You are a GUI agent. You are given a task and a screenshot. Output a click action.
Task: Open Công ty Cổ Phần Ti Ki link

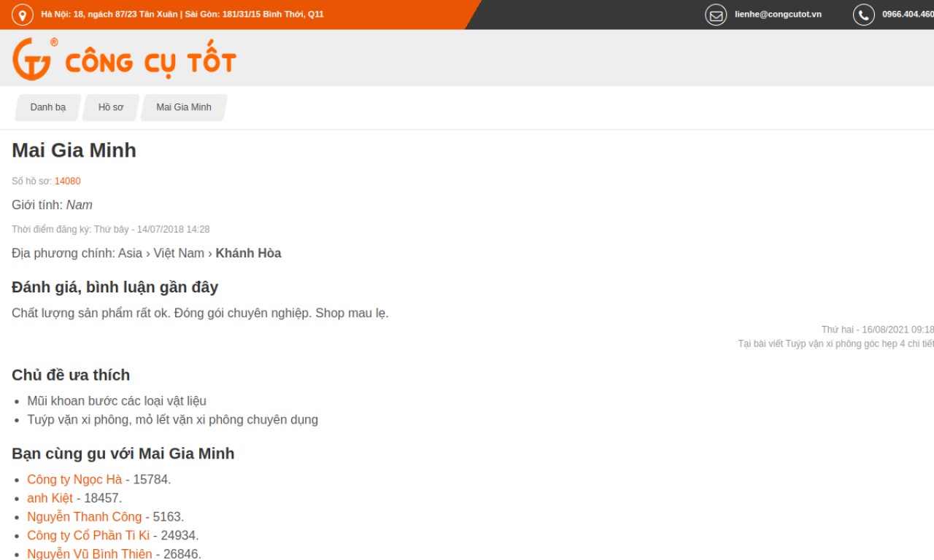pyautogui.click(x=88, y=535)
